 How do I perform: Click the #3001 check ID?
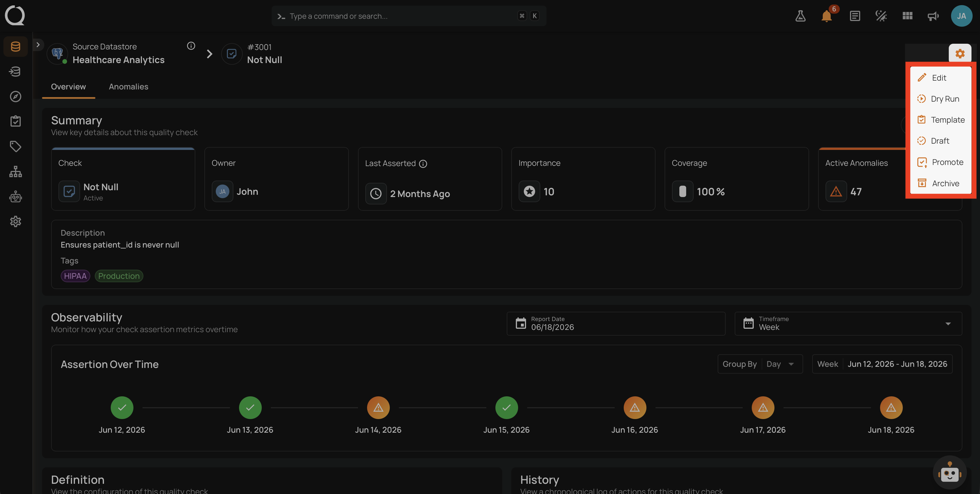pos(259,47)
